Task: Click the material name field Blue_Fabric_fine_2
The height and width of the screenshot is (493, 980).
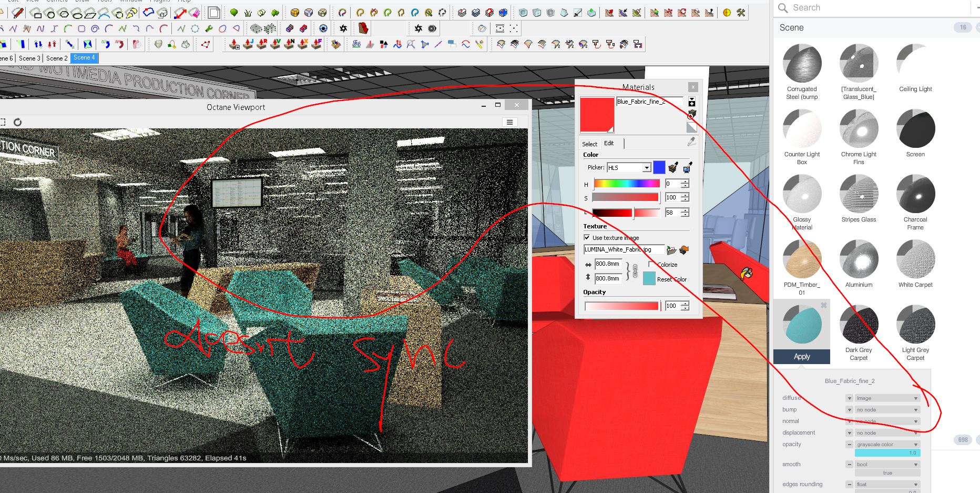Action: pos(650,102)
